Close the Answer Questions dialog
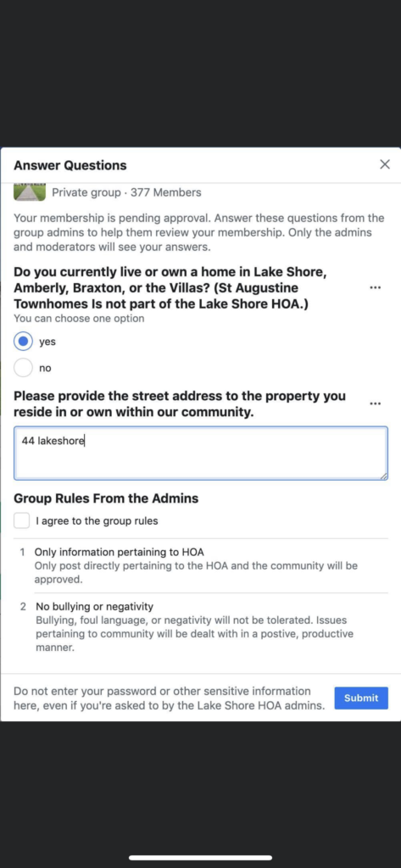401x868 pixels. point(385,164)
